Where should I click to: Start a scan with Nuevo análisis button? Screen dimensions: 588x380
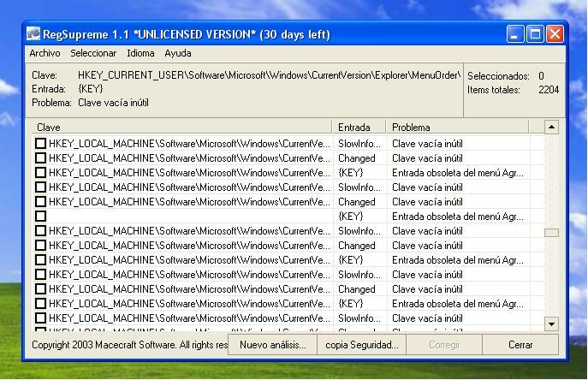tap(273, 345)
